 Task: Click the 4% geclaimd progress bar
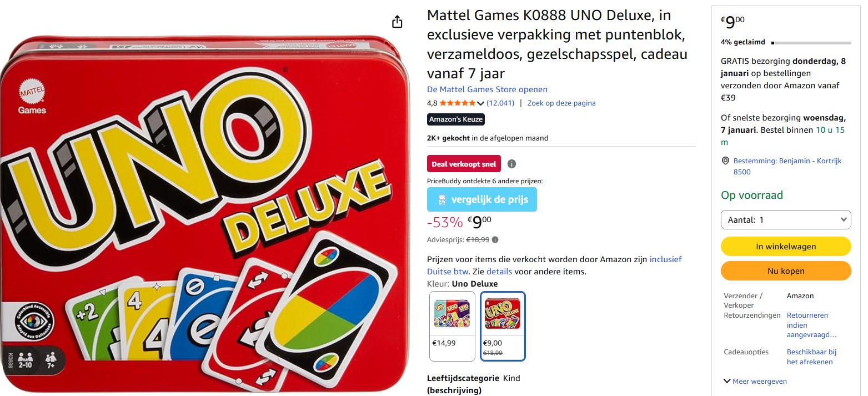811,43
